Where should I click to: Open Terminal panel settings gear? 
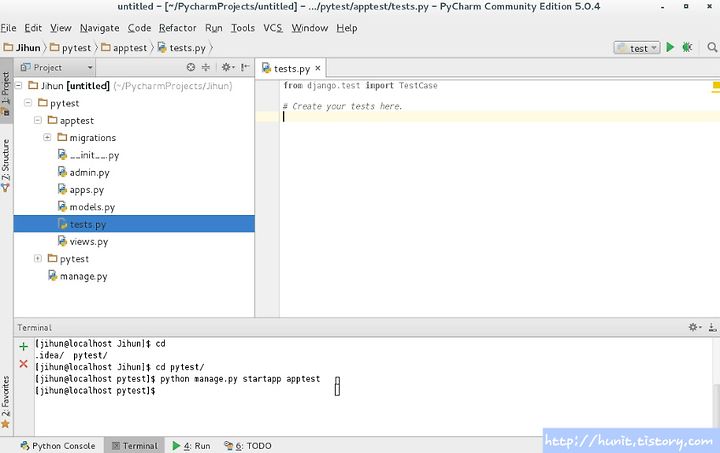(x=694, y=327)
